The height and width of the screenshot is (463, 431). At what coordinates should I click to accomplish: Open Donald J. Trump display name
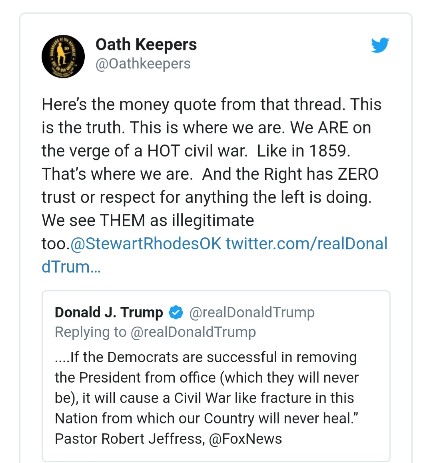[109, 313]
